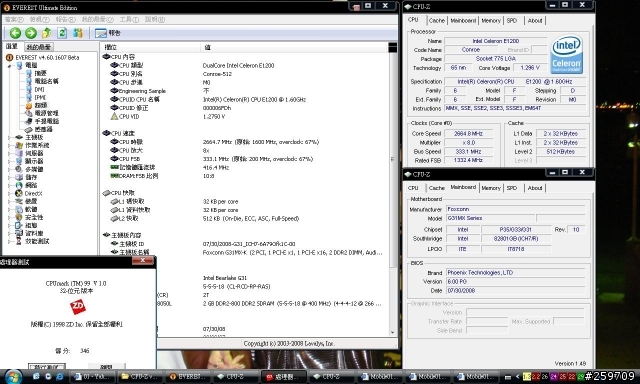Open the 報告 report button in EVEREST toolbar

(x=108, y=33)
